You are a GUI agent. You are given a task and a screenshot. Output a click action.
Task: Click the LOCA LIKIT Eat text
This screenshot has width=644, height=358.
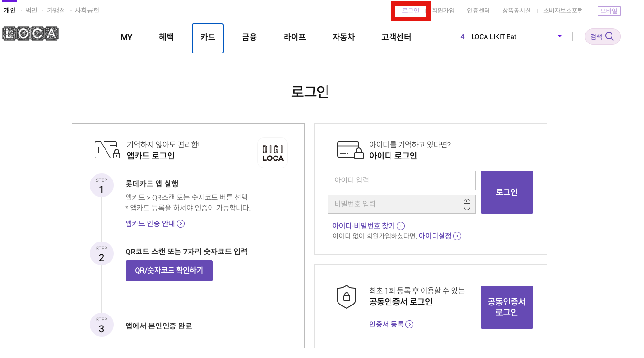(494, 37)
